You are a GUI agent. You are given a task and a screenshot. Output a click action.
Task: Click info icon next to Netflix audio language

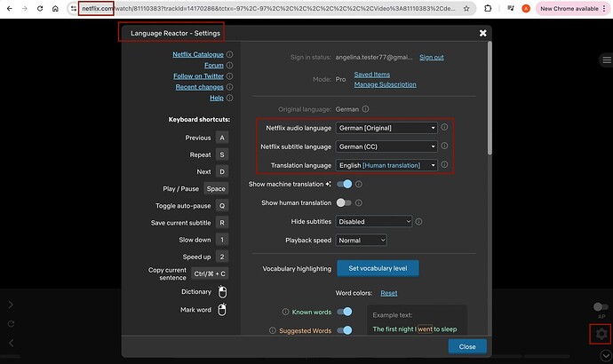coord(445,128)
